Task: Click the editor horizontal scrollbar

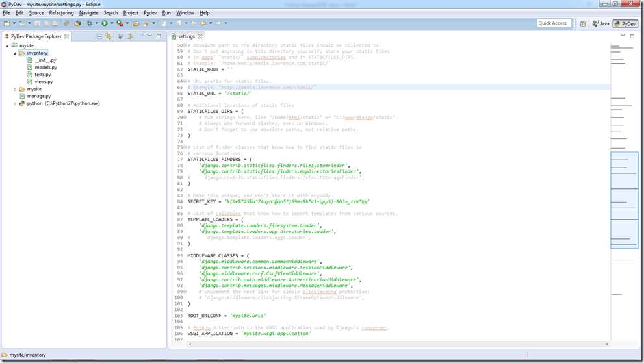Action: pos(398,344)
